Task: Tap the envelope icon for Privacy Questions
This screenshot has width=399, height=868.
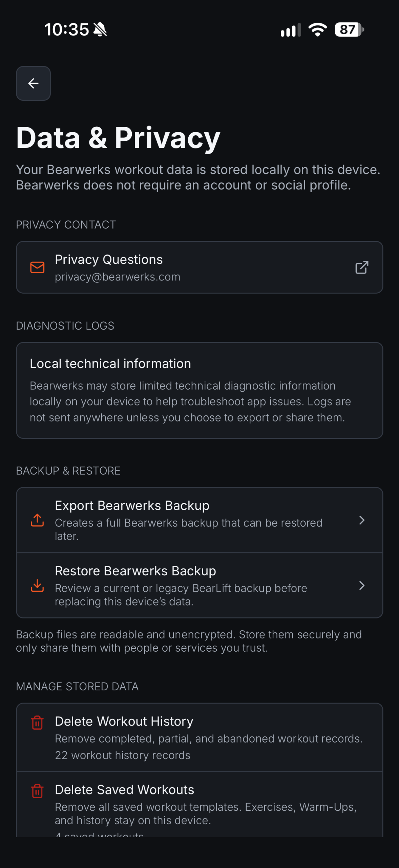Action: click(x=37, y=267)
